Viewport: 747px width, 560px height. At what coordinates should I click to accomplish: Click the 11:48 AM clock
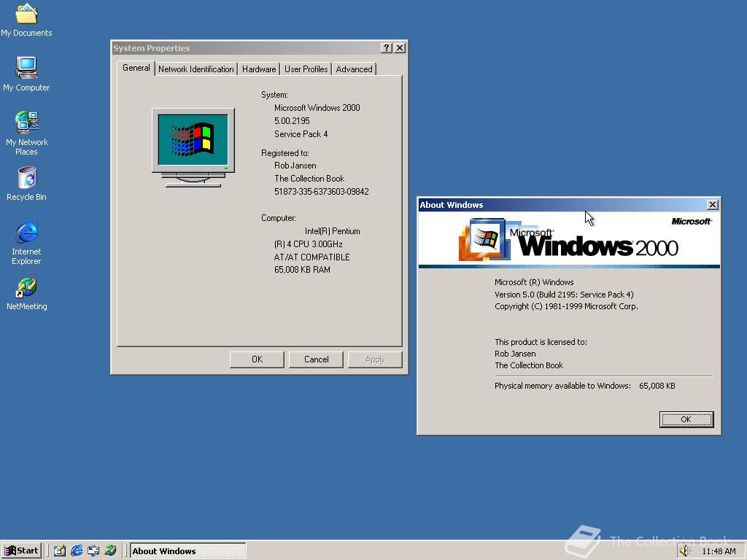point(719,551)
